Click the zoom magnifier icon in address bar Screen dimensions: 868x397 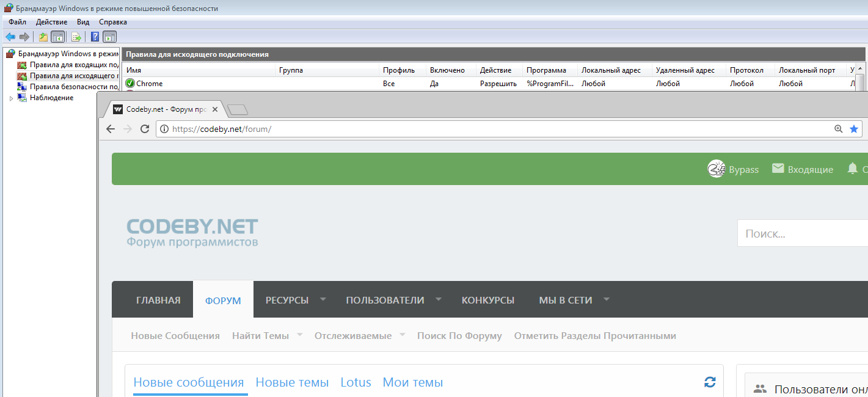[x=839, y=129]
